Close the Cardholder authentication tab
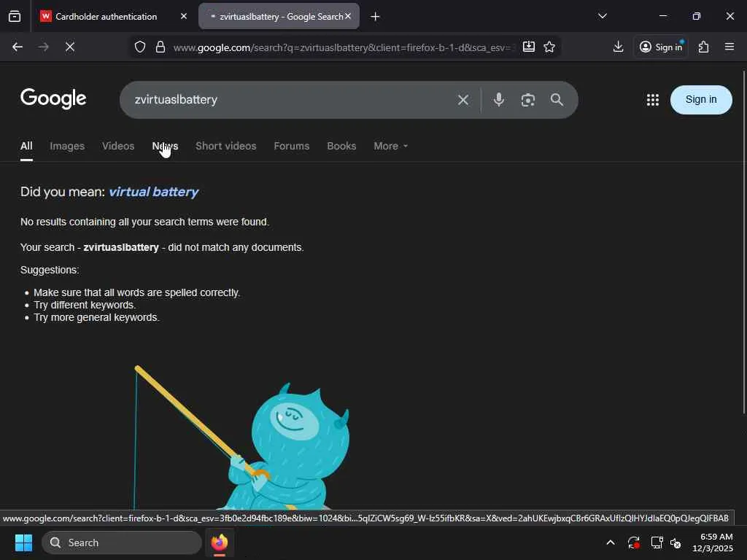 [x=184, y=16]
